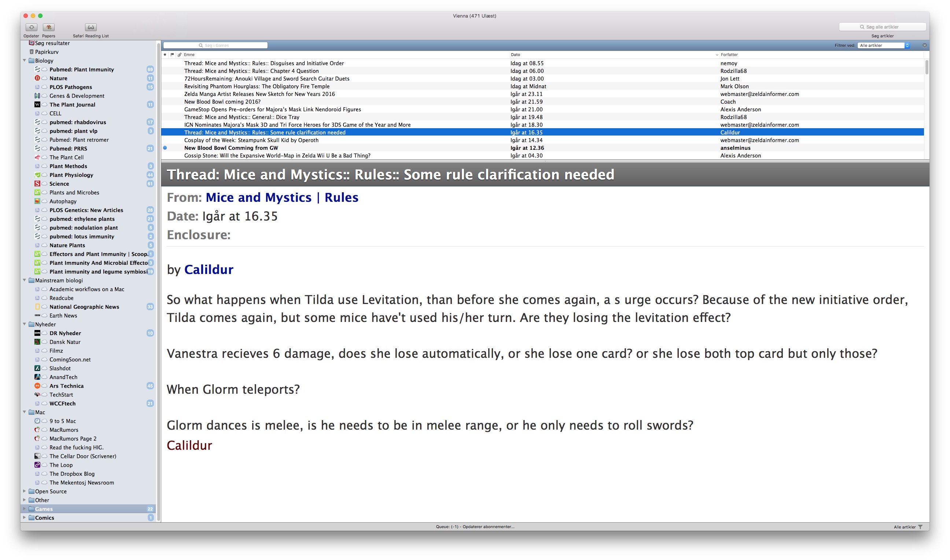Click the Opdater refresh toolbar icon
This screenshot has width=950, height=560.
32,27
